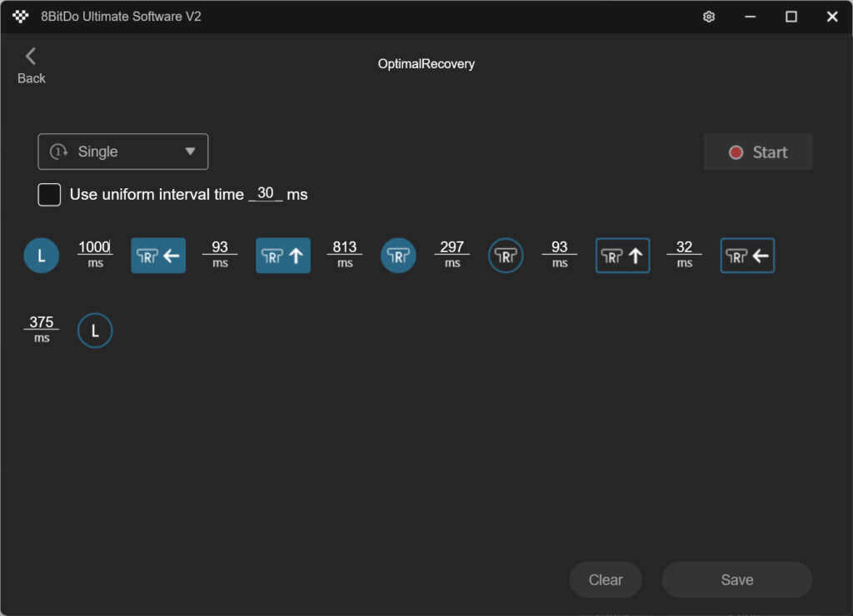Select the outlined right stick left icon
Image resolution: width=853 pixels, height=616 pixels.
click(747, 256)
